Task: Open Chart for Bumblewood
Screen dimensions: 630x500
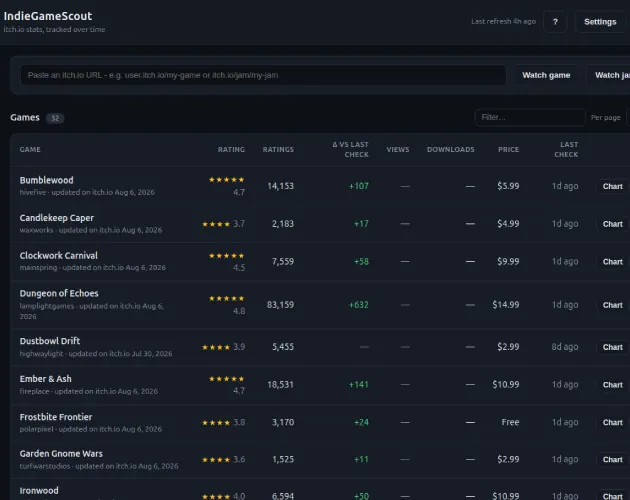Action: [x=612, y=186]
